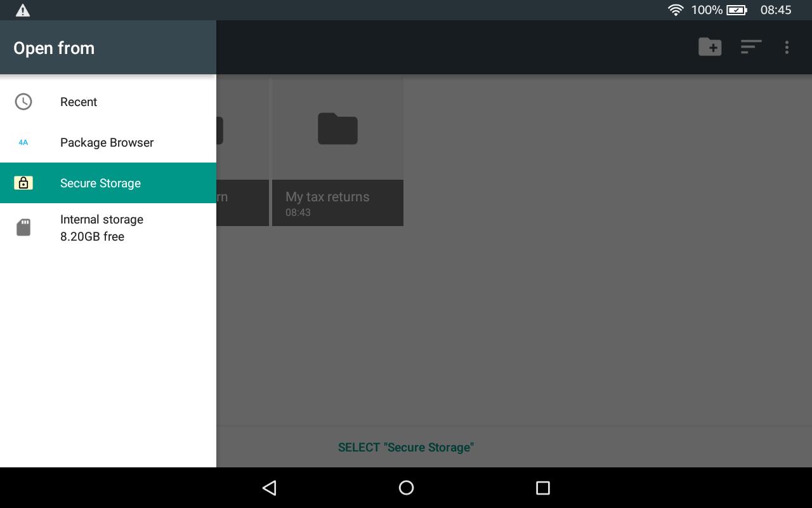Viewport: 812px width, 508px height.
Task: Tap the warning notification icon in status bar
Action: tap(23, 10)
